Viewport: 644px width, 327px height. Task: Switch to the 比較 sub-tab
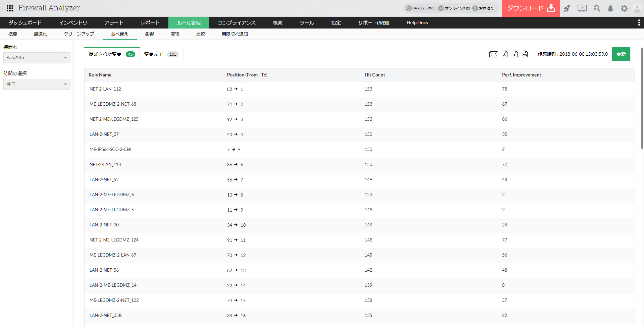click(x=201, y=34)
